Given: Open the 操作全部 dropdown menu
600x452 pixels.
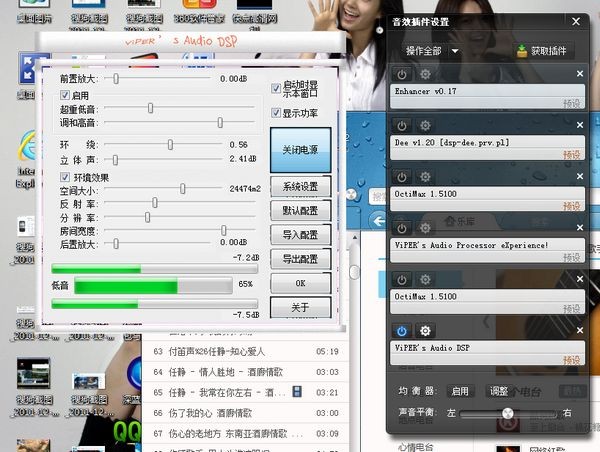Looking at the screenshot, I should click(432, 51).
